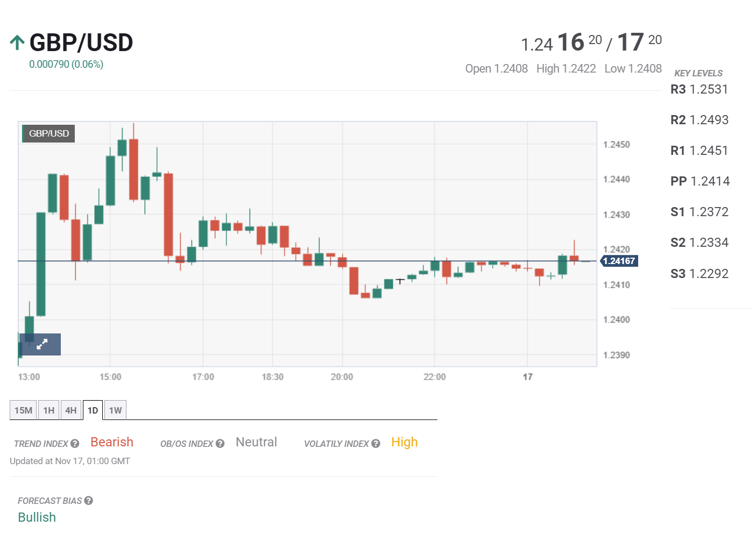Switch chart to 1W timeframe
The width and height of the screenshot is (756, 555).
click(115, 410)
